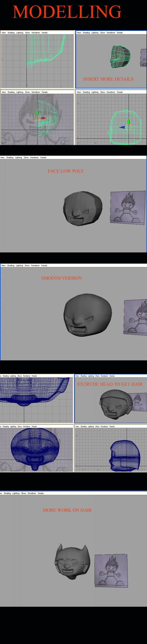Image resolution: width=147 pixels, height=644 pixels.
Task: Open Shading menu in EXTRUDE HEAD panel
Action: 83,376
